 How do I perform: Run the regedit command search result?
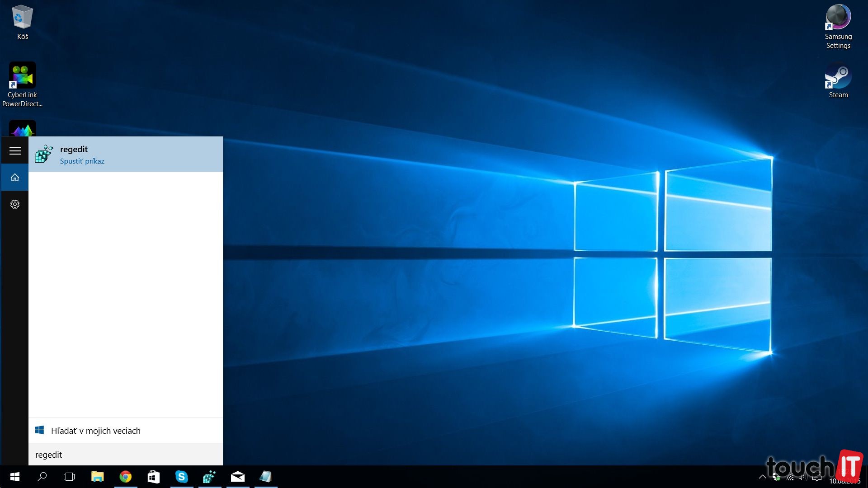pyautogui.click(x=125, y=154)
